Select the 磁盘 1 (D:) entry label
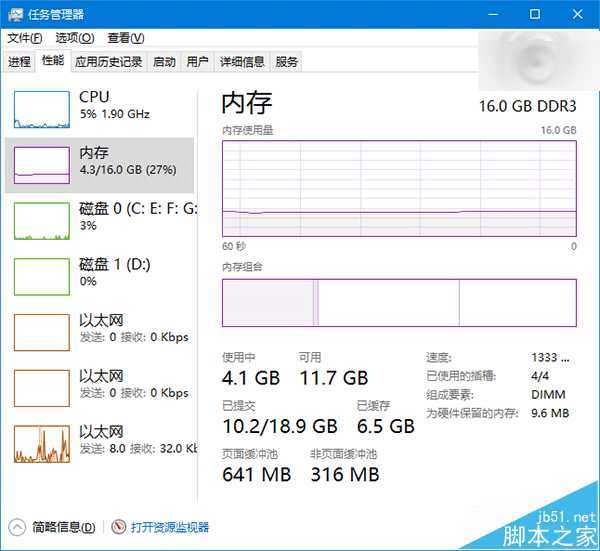 [x=115, y=264]
